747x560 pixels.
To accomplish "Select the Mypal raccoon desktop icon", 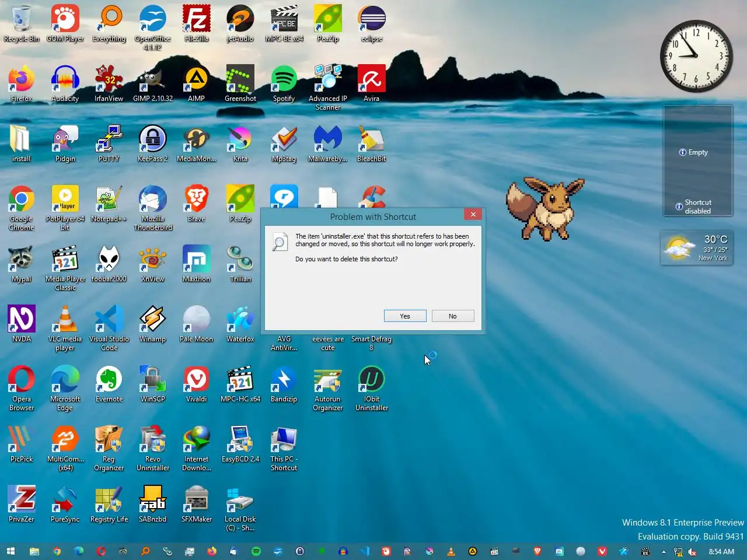I will 22,264.
